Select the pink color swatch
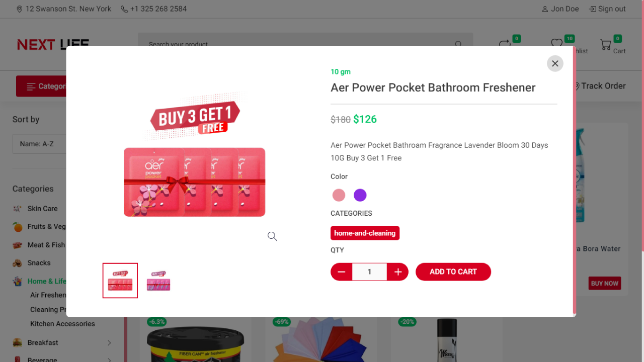This screenshot has width=644, height=362. coord(339,195)
